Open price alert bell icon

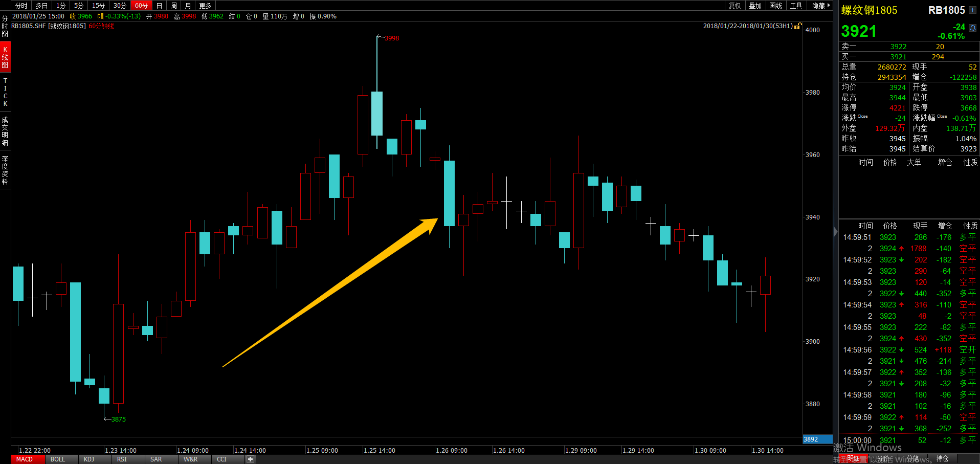pos(972,28)
